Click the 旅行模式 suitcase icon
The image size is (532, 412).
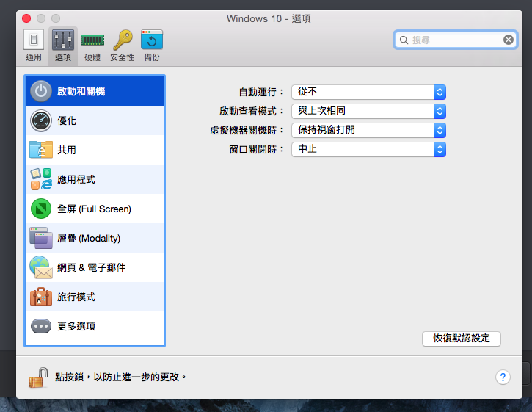[41, 297]
